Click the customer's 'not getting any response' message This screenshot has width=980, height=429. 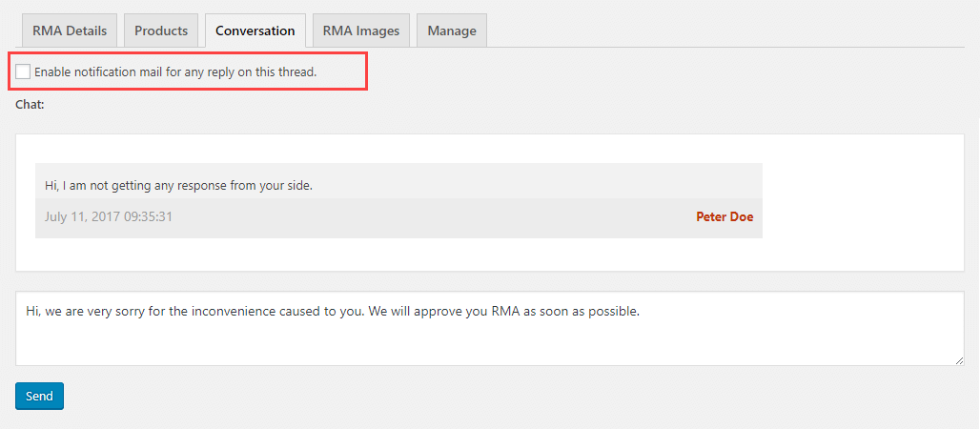coord(178,185)
